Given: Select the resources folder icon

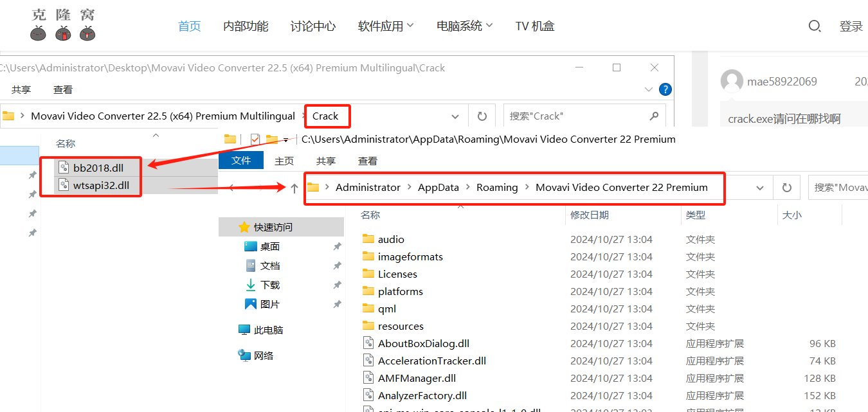Looking at the screenshot, I should (x=368, y=326).
